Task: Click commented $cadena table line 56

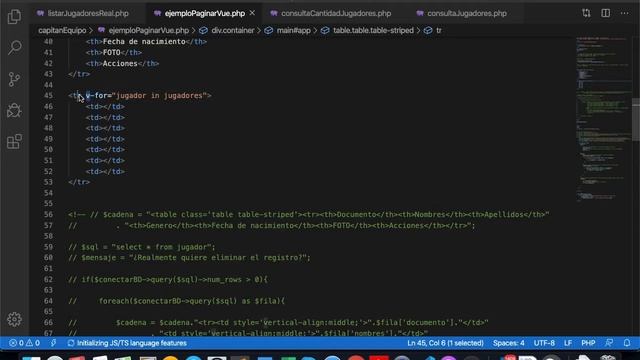Action: (x=309, y=215)
